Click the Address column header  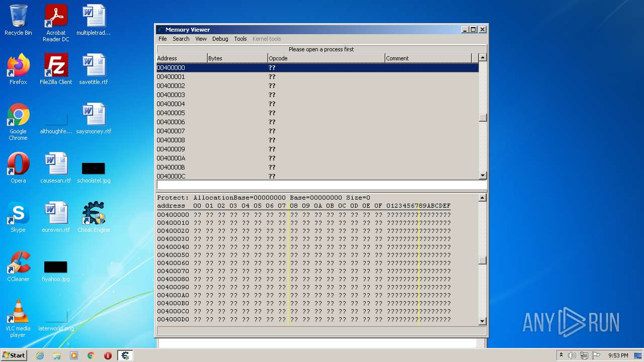pyautogui.click(x=182, y=58)
